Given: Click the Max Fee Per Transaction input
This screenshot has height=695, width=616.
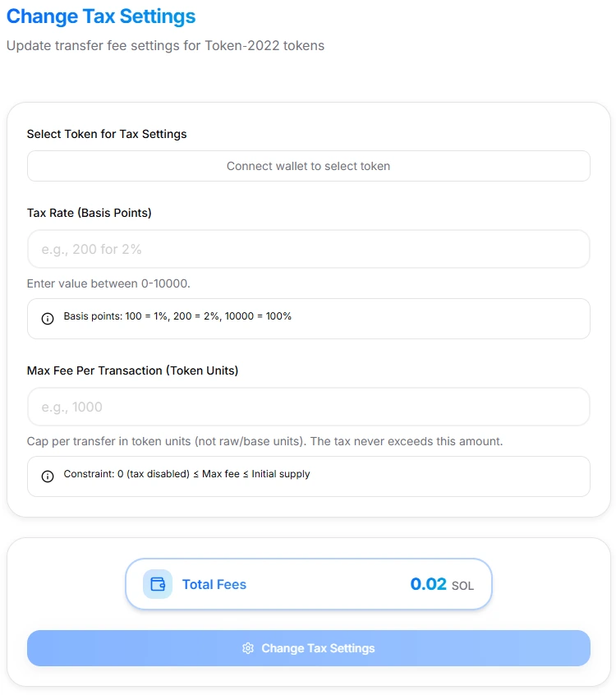Looking at the screenshot, I should 308,406.
